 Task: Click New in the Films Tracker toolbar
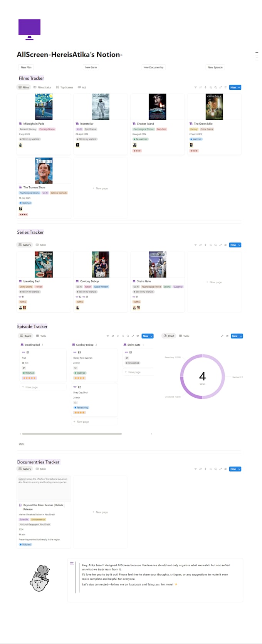pyautogui.click(x=233, y=87)
